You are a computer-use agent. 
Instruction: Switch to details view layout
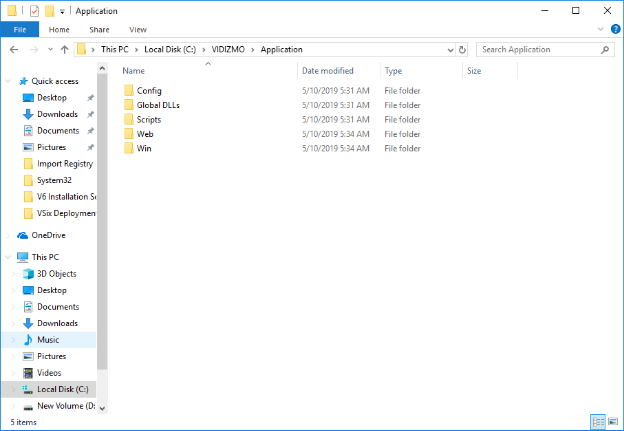pyautogui.click(x=598, y=422)
